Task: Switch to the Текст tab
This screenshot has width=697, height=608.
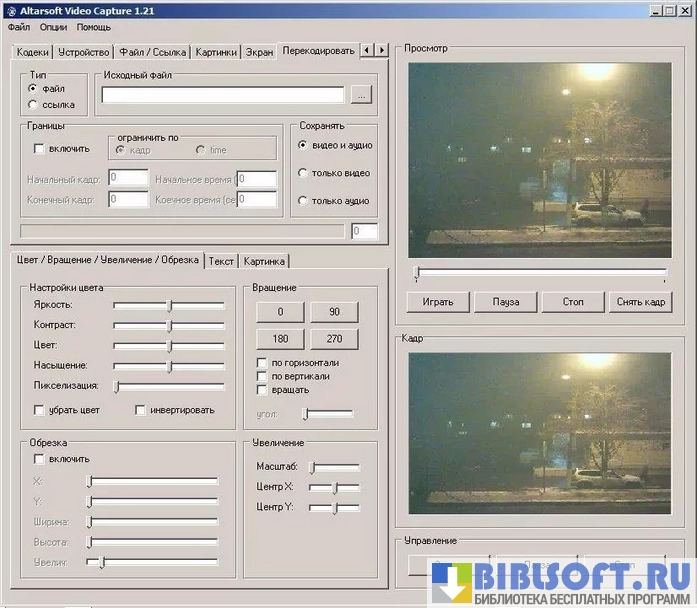Action: pyautogui.click(x=221, y=261)
